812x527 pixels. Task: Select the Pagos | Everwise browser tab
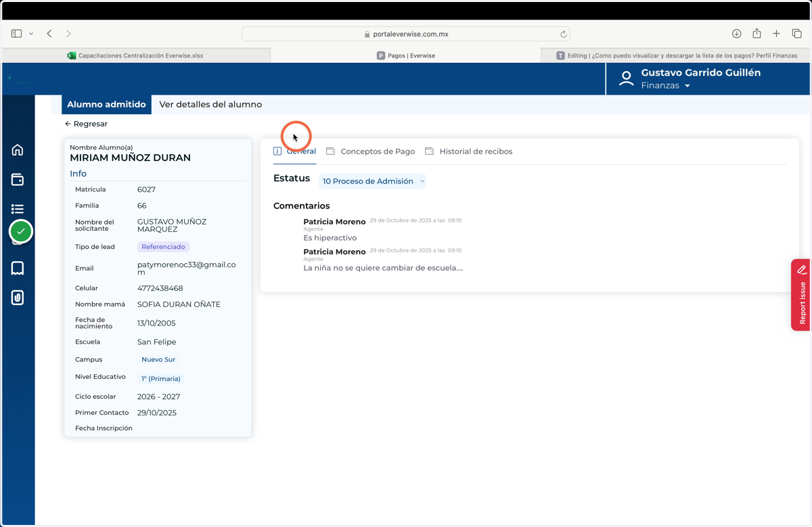click(406, 55)
